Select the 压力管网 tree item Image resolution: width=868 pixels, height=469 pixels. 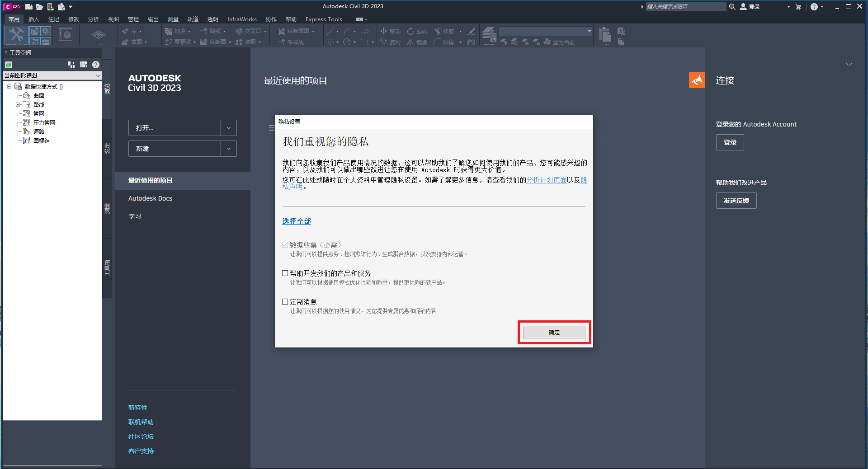click(x=44, y=122)
